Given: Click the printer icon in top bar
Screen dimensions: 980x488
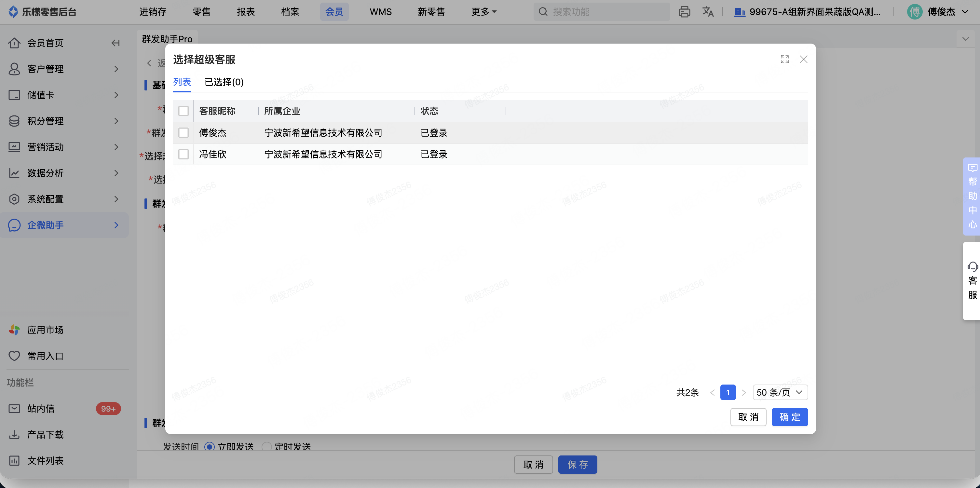Looking at the screenshot, I should (684, 12).
